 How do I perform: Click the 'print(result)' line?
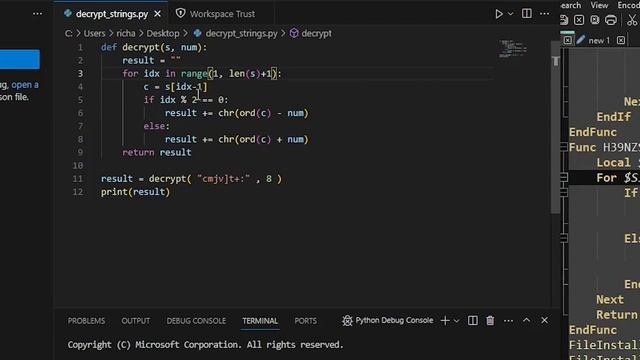135,192
